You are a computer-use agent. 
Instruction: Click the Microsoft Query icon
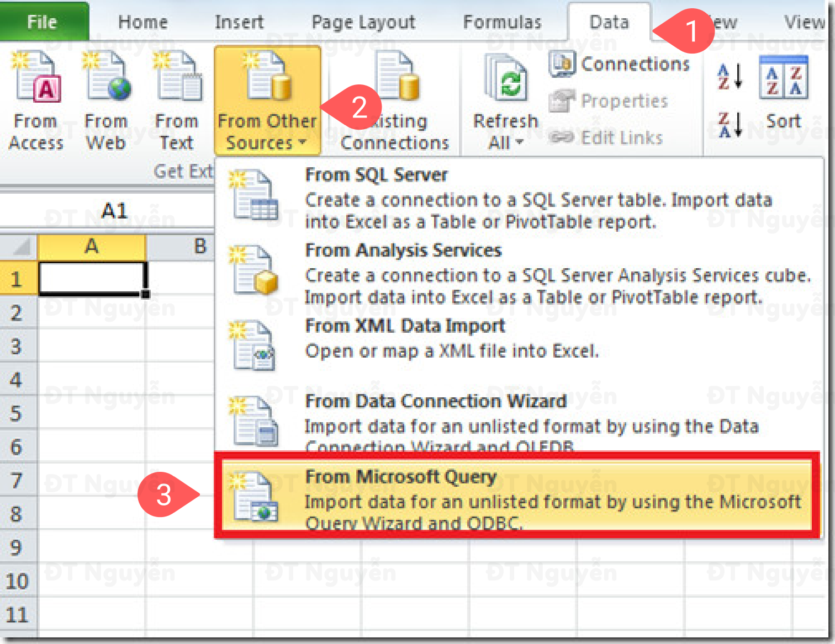[x=253, y=496]
